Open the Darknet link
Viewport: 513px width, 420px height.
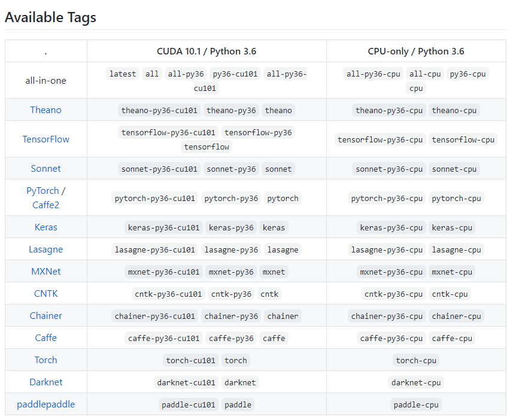[46, 382]
